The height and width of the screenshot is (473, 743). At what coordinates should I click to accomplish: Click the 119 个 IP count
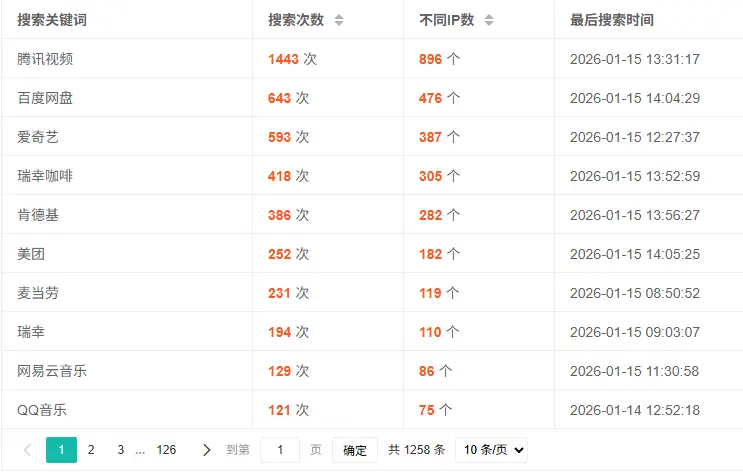tap(439, 293)
